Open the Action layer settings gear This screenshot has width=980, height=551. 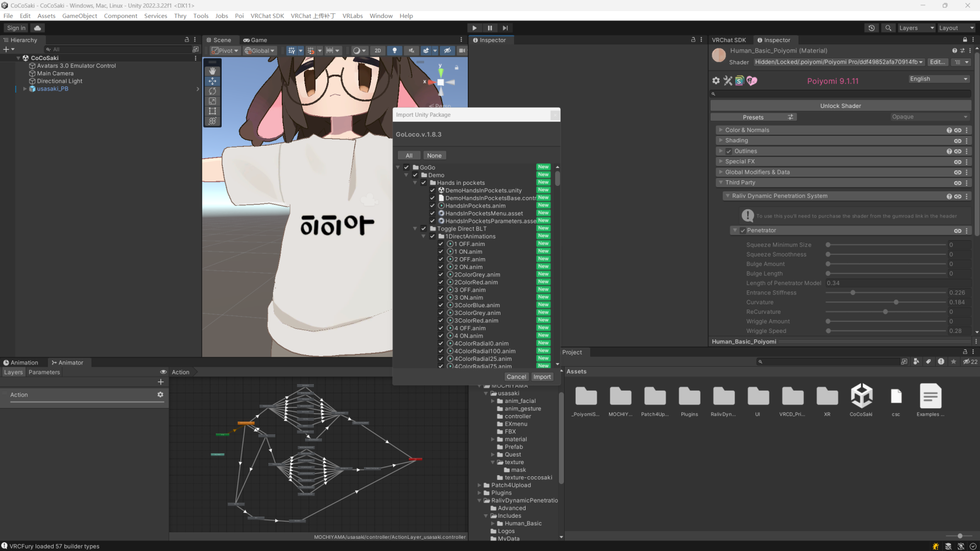[x=160, y=395]
